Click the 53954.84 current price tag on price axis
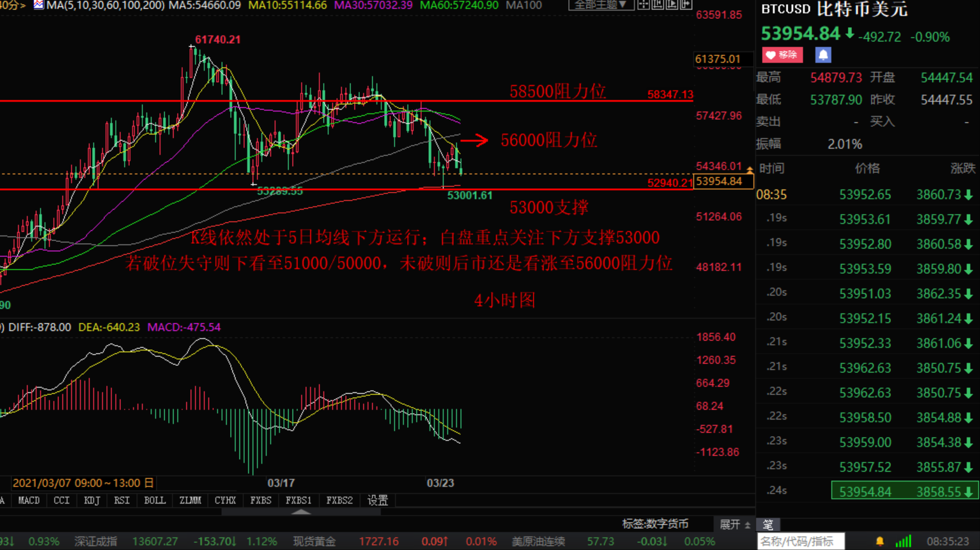980x550 pixels. [x=724, y=181]
